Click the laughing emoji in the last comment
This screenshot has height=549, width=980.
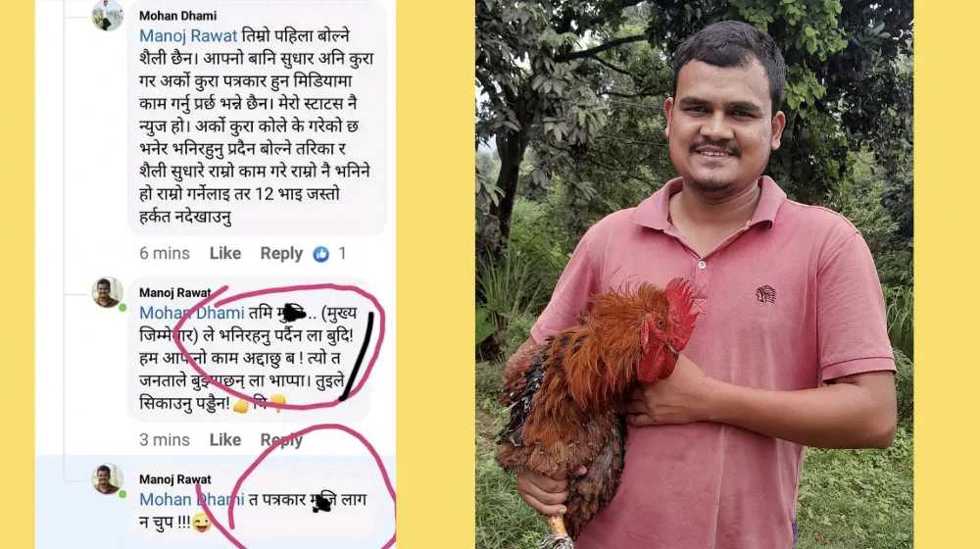click(x=201, y=523)
